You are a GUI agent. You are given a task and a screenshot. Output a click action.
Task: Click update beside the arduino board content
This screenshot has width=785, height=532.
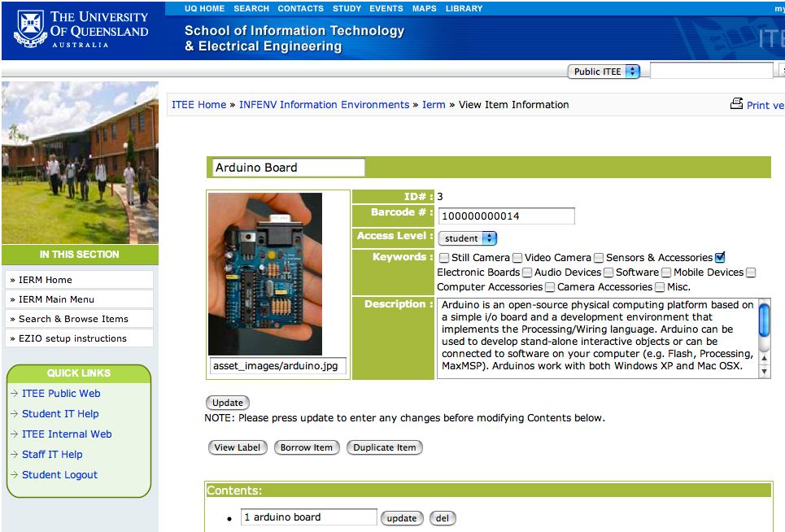pyautogui.click(x=402, y=518)
